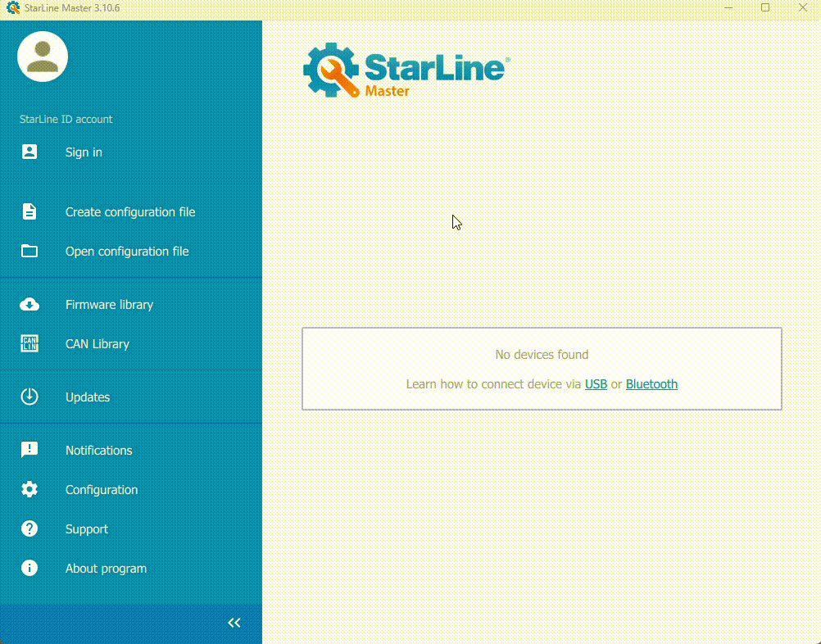Click the StarLine app icon in title bar
This screenshot has width=821, height=644.
coord(13,8)
